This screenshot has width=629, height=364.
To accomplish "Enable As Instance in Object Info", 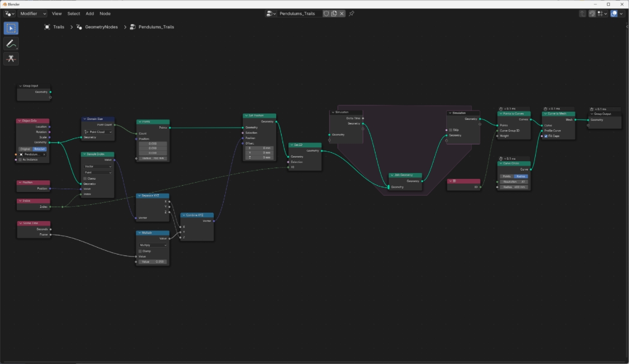I will [21, 160].
